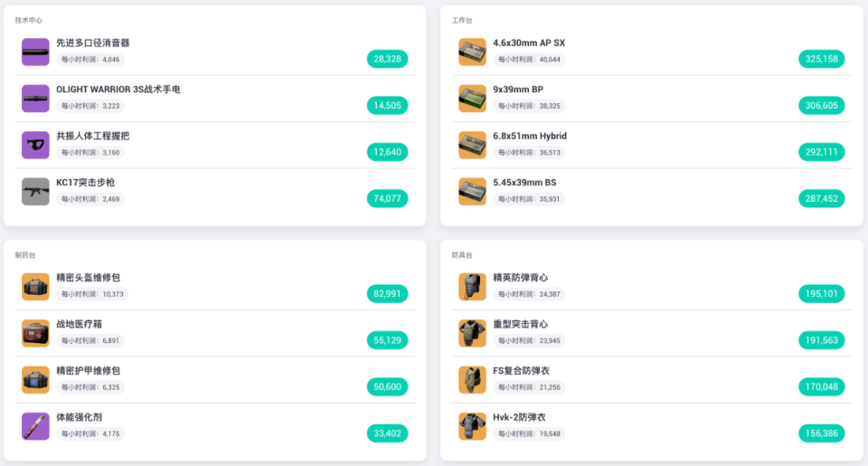The image size is (868, 466).
Task: Select the Hvk-2防弹衣 armor icon
Action: click(472, 426)
